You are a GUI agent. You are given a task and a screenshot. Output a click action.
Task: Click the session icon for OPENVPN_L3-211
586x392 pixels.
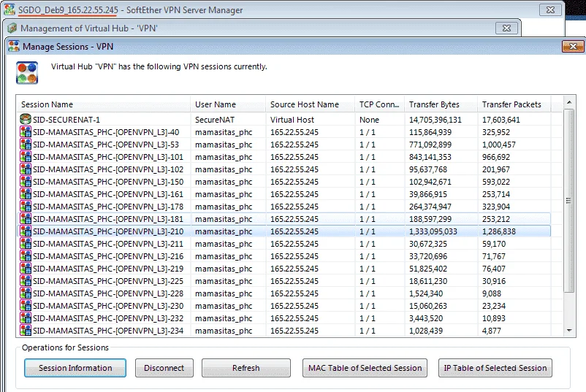tap(26, 244)
